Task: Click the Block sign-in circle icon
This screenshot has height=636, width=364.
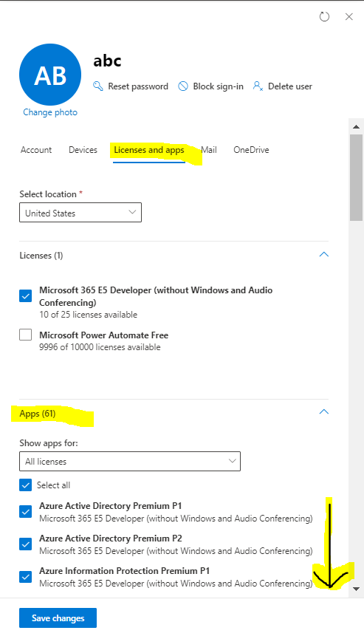Action: (x=183, y=86)
